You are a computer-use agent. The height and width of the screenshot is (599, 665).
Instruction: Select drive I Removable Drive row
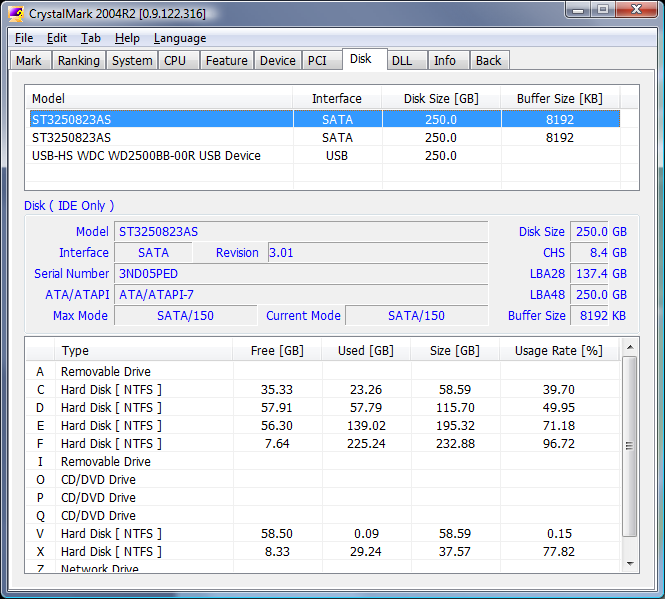coord(323,462)
